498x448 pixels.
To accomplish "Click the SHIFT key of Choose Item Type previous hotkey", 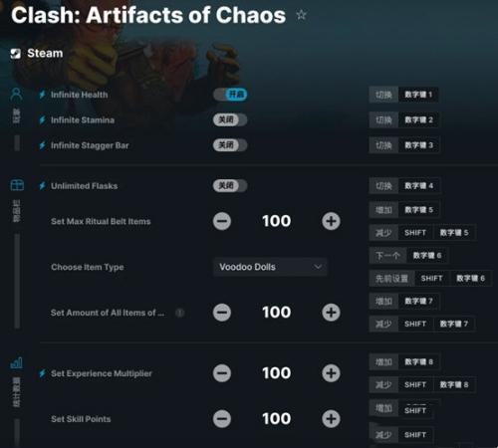I will [x=432, y=278].
